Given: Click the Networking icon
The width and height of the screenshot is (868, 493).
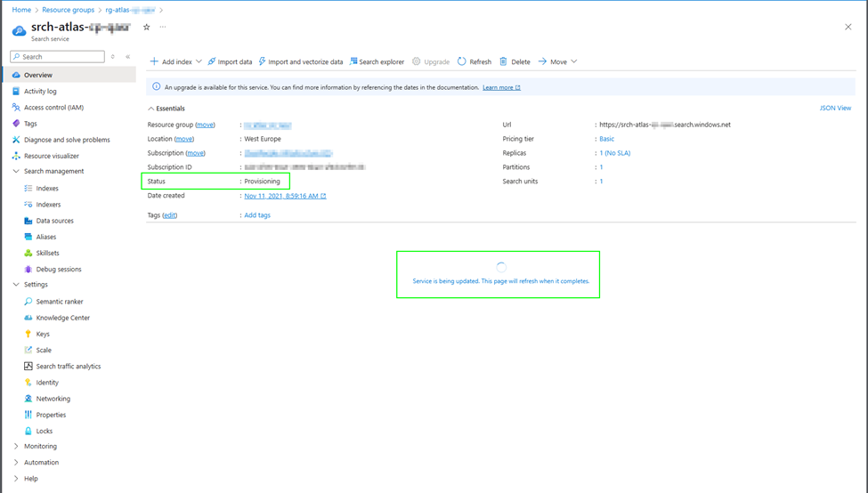Looking at the screenshot, I should [x=28, y=399].
